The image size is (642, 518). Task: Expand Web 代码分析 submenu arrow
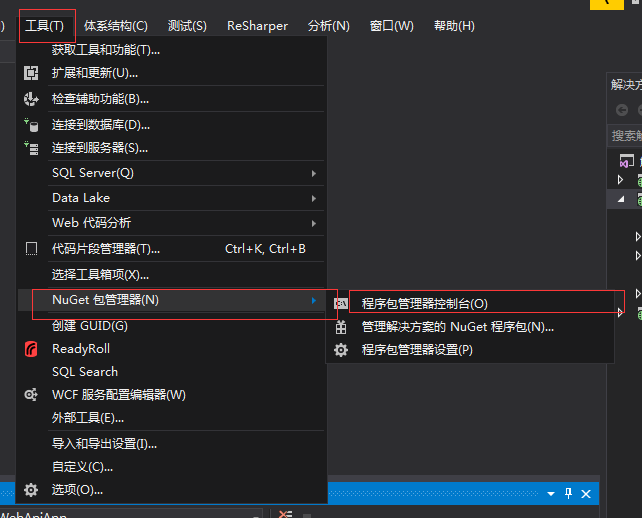coord(314,224)
